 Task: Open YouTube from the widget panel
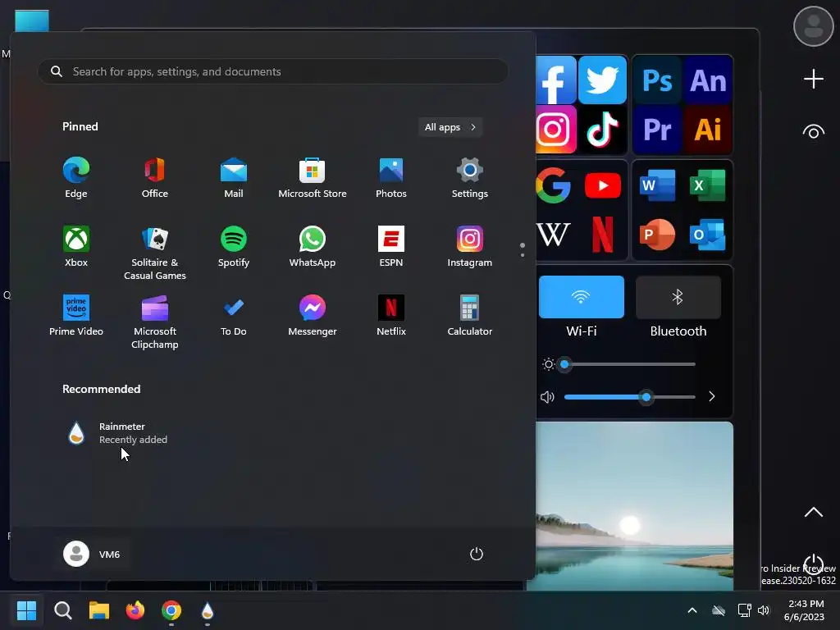point(603,185)
